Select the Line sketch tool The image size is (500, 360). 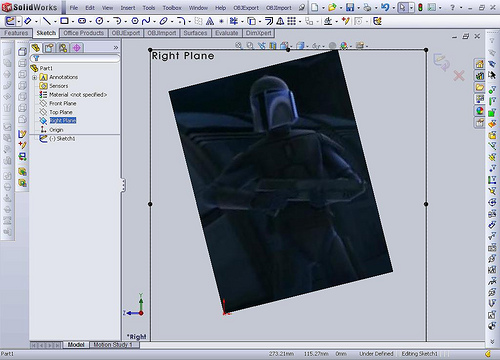(46, 21)
